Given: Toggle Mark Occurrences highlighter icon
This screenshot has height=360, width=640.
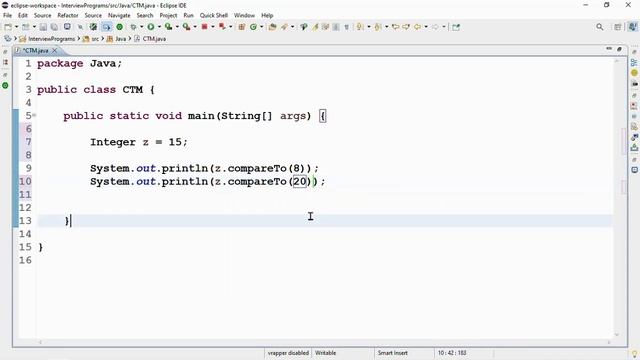Looking at the screenshot, I should pos(315,27).
